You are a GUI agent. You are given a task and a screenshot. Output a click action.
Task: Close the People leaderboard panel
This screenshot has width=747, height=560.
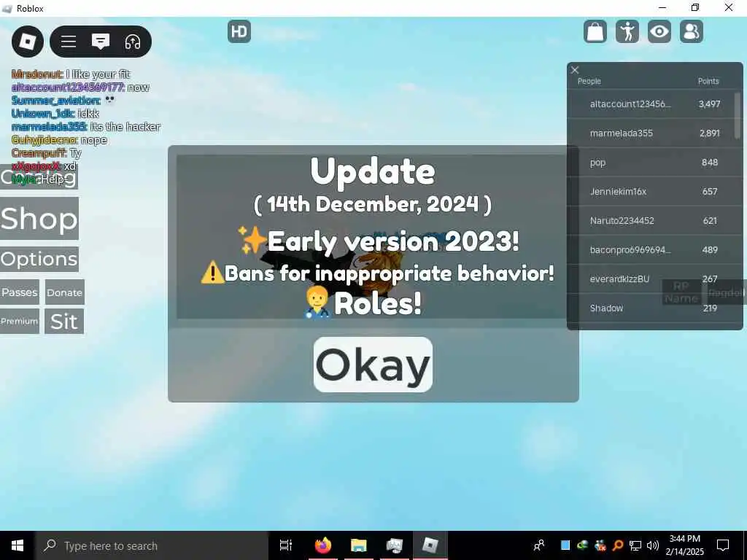pos(575,70)
